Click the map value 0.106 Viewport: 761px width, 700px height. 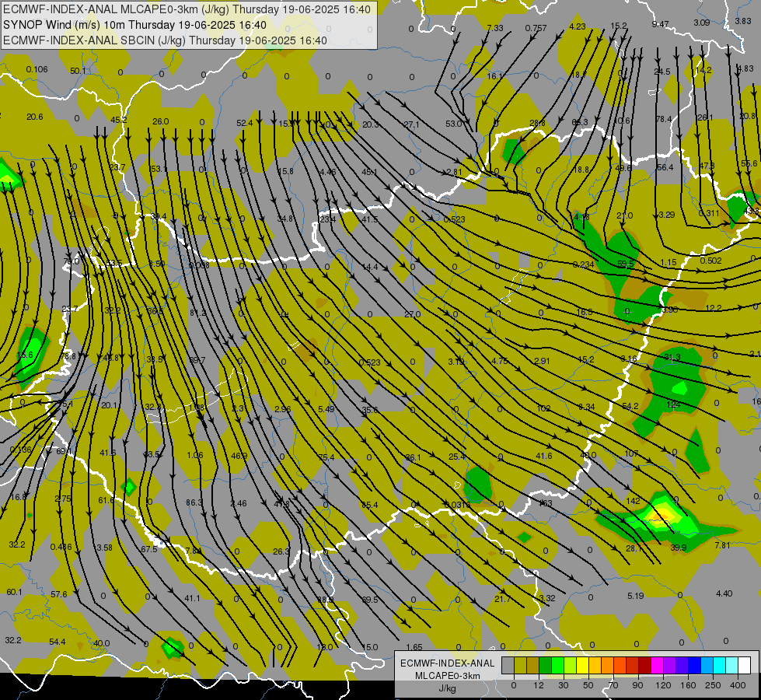(37, 69)
